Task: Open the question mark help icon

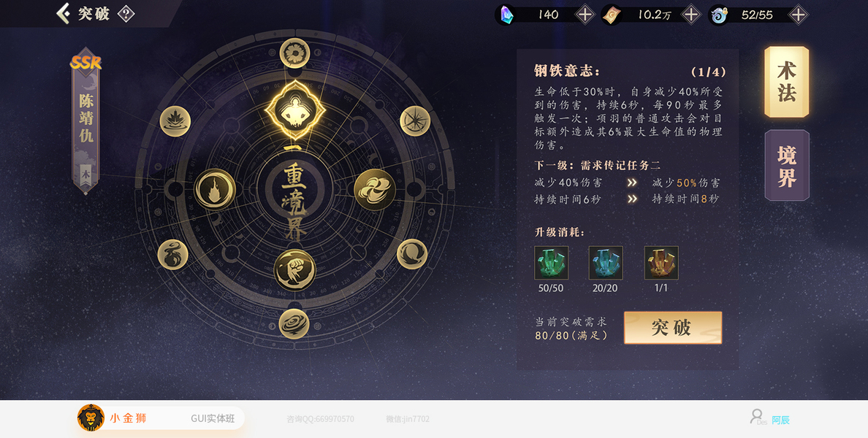Action: 126,13
